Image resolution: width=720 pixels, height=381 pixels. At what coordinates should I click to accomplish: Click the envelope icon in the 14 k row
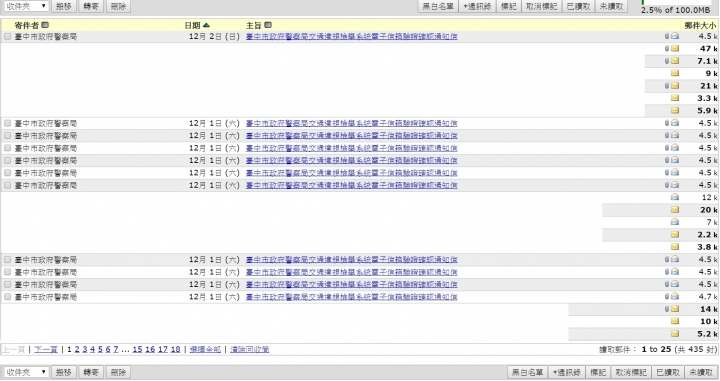[x=675, y=309]
